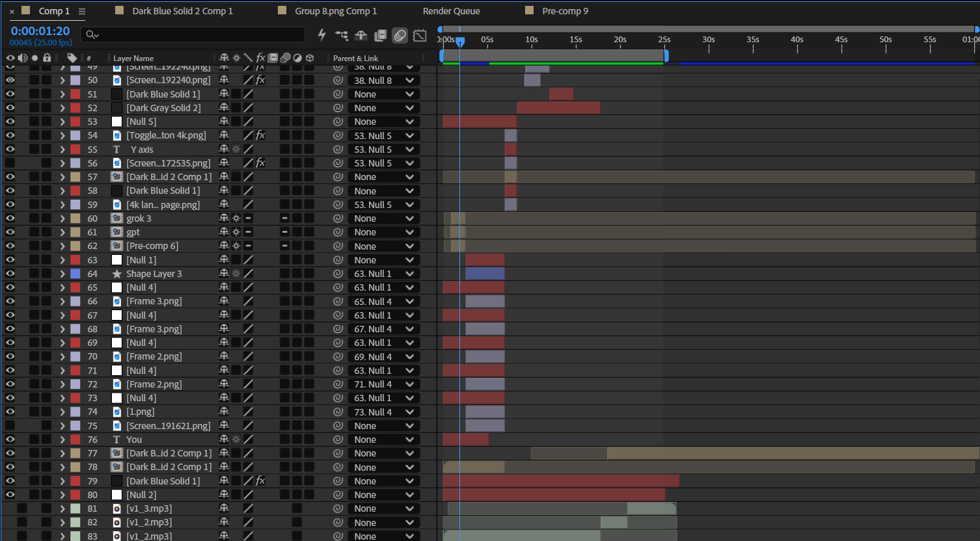Click the T icon of the You layer
Image resolution: width=980 pixels, height=541 pixels.
click(117, 440)
